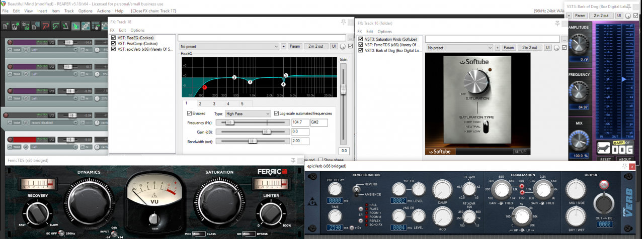The height and width of the screenshot is (239, 644).
Task: Open input dropdown on red track
Action: (55, 147)
